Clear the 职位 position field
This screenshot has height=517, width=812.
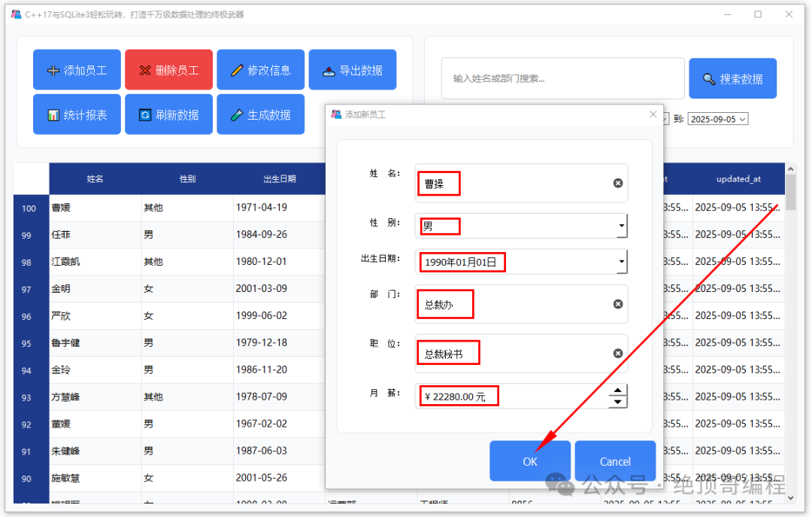pyautogui.click(x=618, y=353)
